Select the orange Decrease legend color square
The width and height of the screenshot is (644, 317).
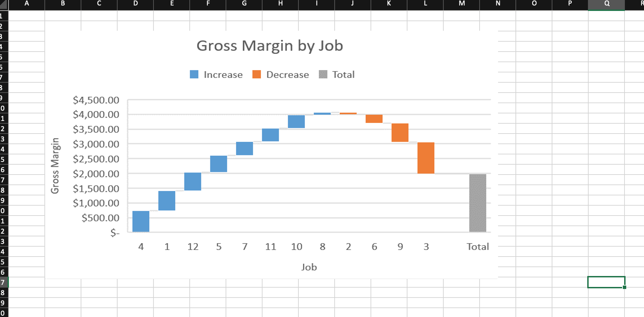click(256, 74)
